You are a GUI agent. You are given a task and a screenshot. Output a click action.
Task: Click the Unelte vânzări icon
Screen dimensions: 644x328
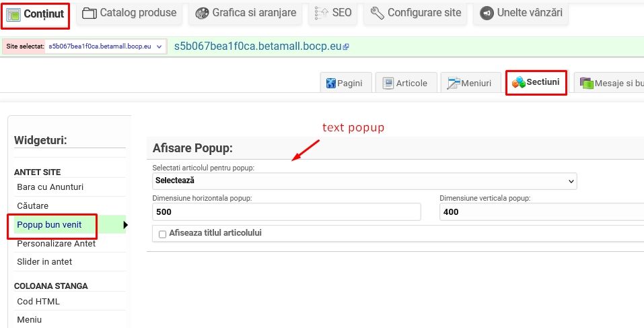pos(487,13)
